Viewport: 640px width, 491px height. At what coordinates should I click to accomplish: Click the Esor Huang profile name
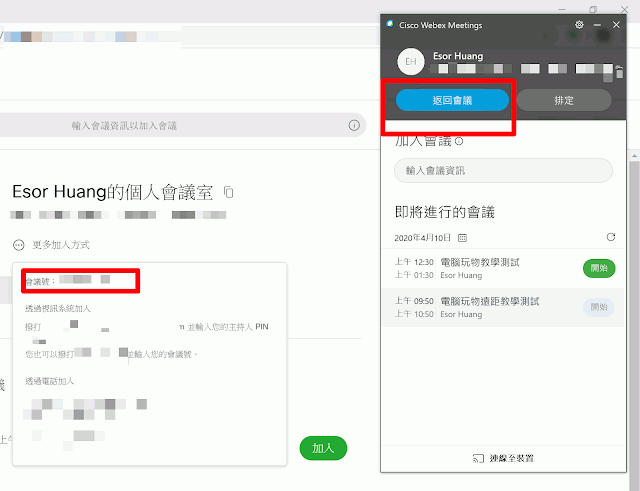[458, 56]
